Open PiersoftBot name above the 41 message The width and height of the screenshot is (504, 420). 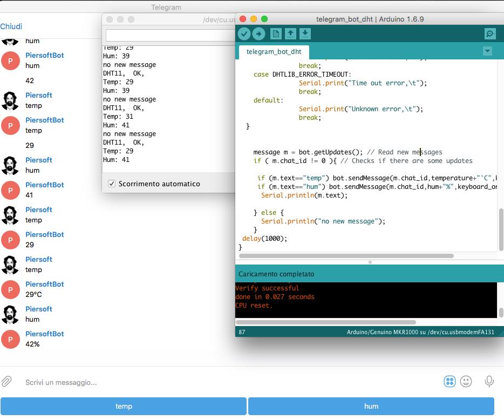(45, 185)
